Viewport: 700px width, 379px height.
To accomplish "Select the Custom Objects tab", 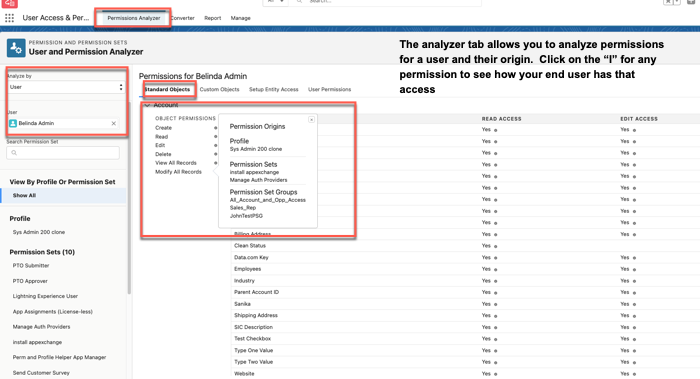I will tap(219, 89).
